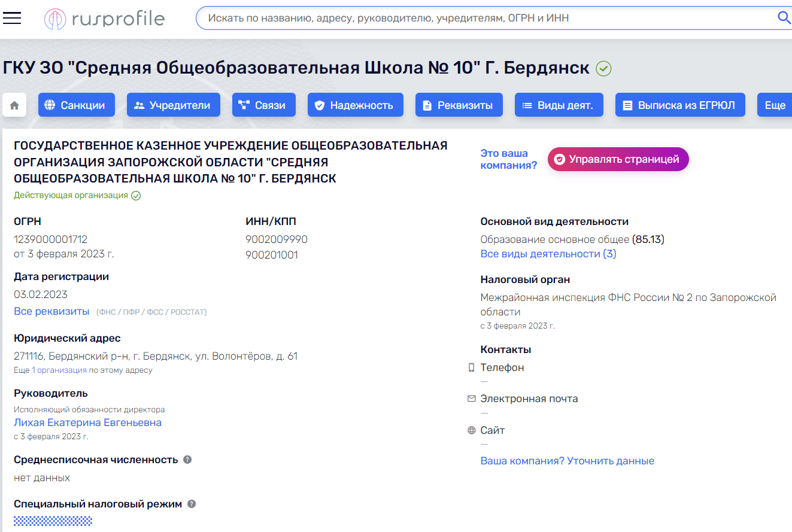
Task: Switch to the Учредители tab
Action: [173, 105]
